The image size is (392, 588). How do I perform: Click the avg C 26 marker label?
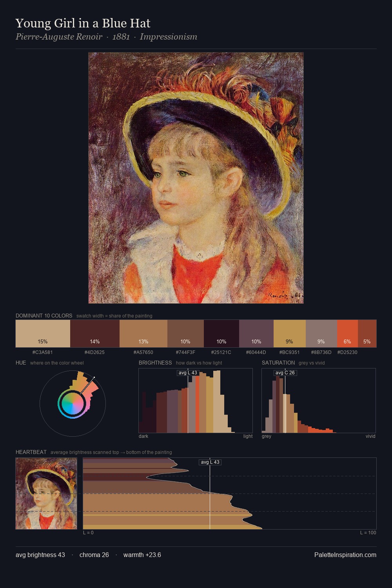click(x=285, y=373)
